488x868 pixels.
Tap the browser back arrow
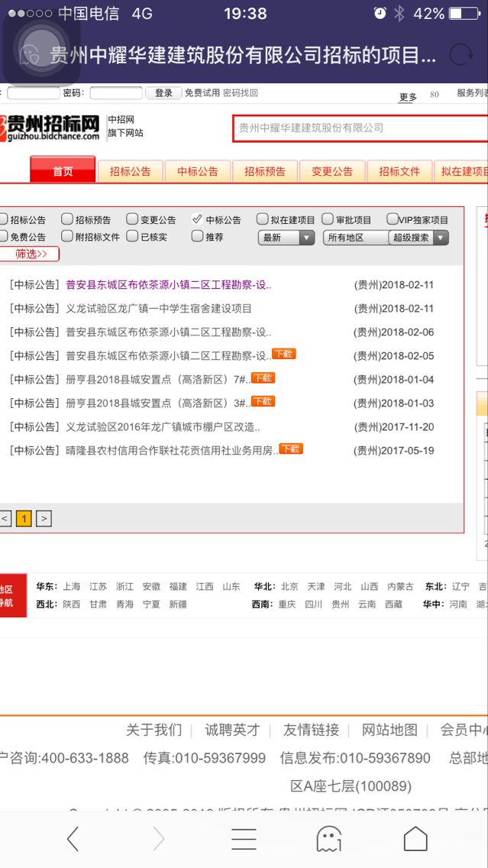click(x=73, y=839)
